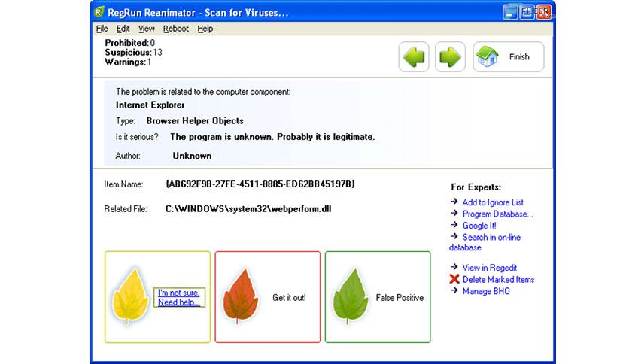Click the For Experts heading
629x364 pixels.
[476, 187]
